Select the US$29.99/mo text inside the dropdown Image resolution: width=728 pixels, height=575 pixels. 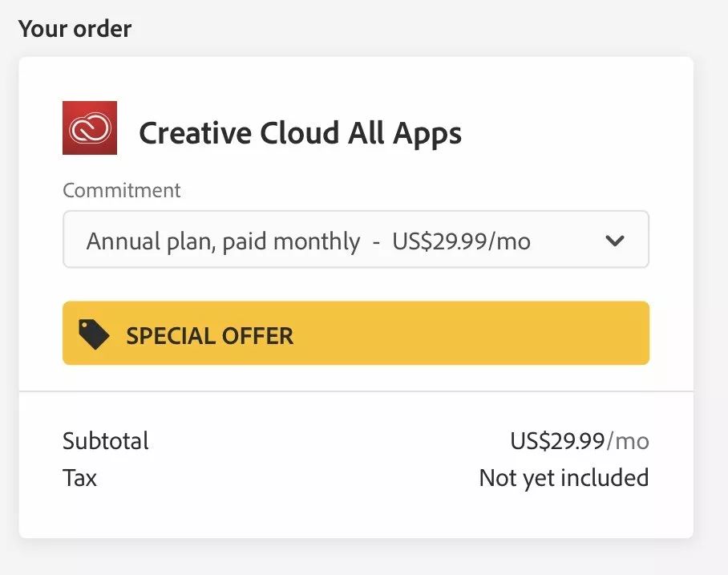[x=461, y=241]
